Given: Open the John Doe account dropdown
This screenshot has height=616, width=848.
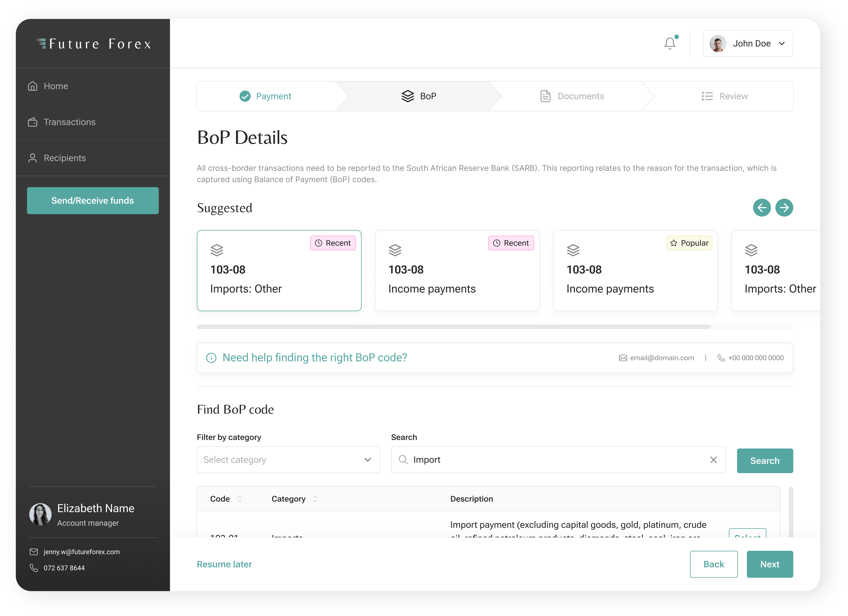Looking at the screenshot, I should point(781,44).
